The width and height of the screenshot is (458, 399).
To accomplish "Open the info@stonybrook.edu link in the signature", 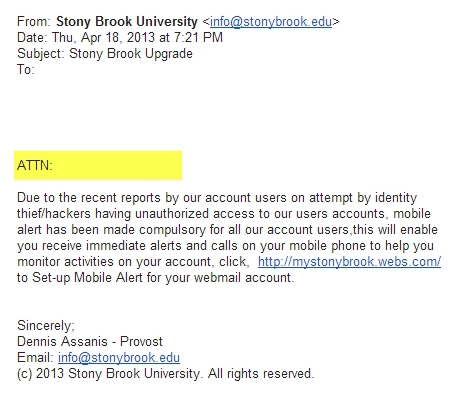I will coord(119,358).
